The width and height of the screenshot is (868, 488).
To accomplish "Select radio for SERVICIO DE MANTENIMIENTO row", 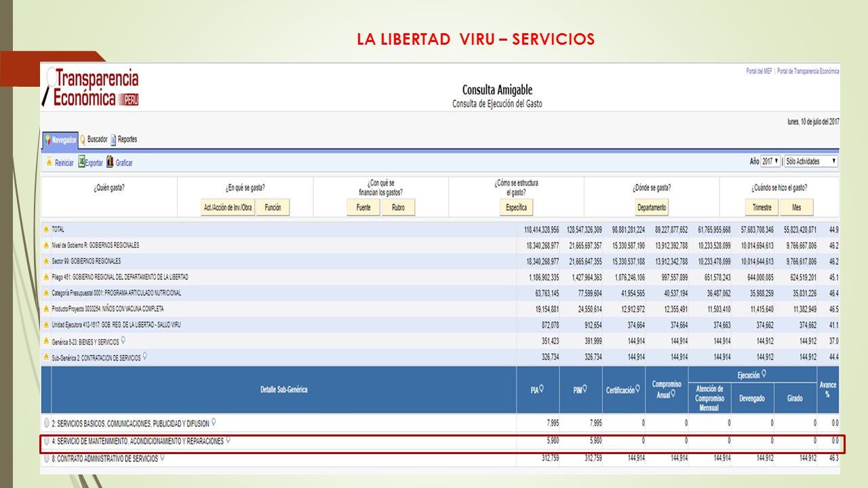I will (x=46, y=441).
